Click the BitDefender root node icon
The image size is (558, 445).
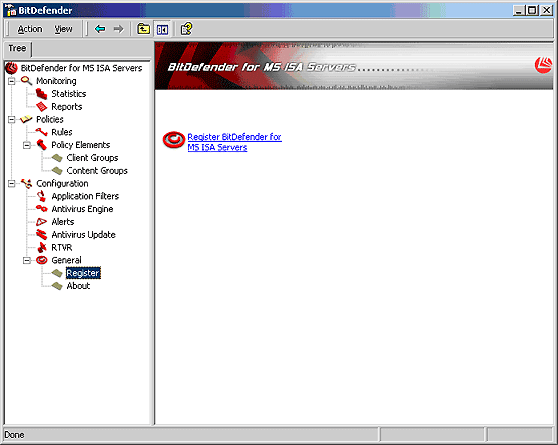coord(11,68)
